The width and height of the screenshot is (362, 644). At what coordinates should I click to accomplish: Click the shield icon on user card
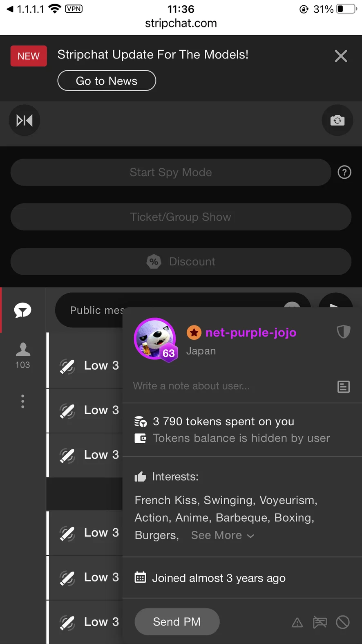pos(343,332)
